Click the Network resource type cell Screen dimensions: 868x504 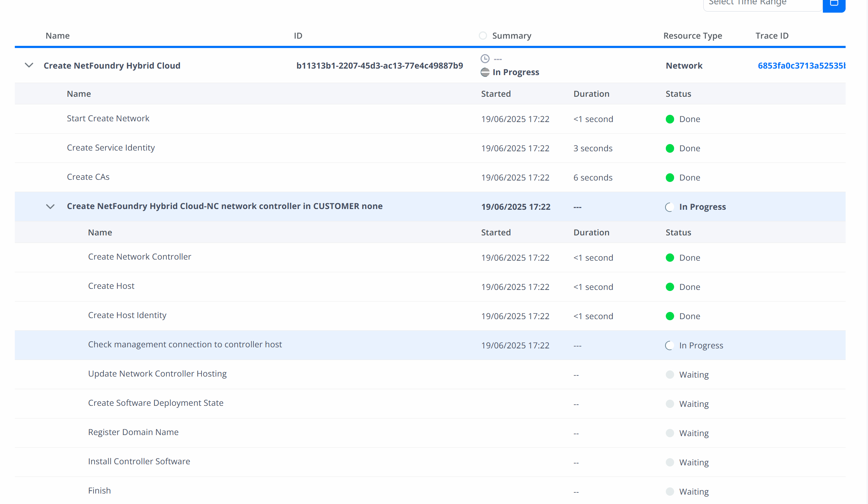click(x=684, y=66)
